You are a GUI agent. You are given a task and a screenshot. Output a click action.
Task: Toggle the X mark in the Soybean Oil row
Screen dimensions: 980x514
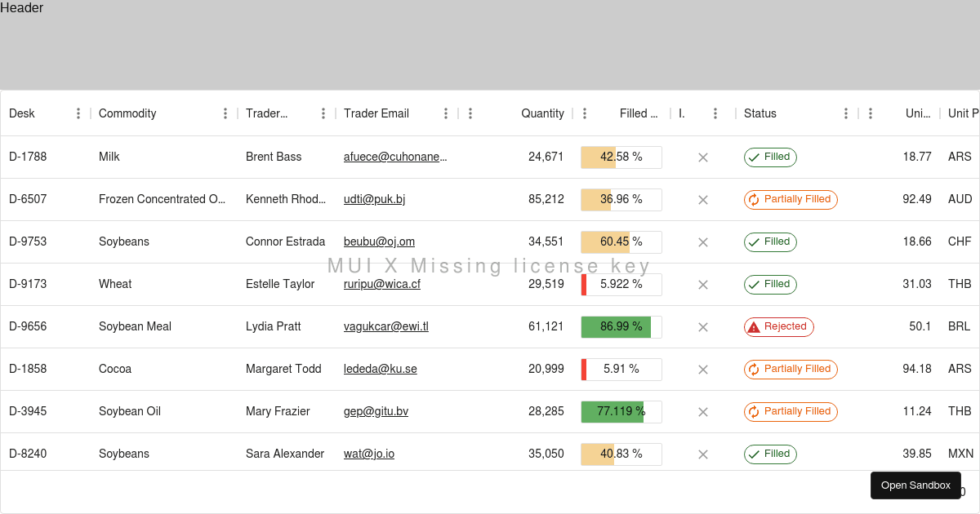coord(702,411)
